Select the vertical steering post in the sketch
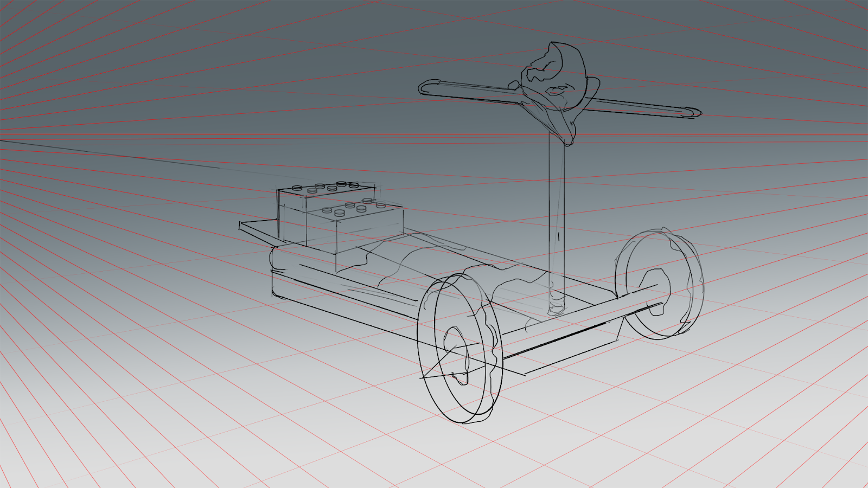Viewport: 868px width, 488px height. point(556,222)
